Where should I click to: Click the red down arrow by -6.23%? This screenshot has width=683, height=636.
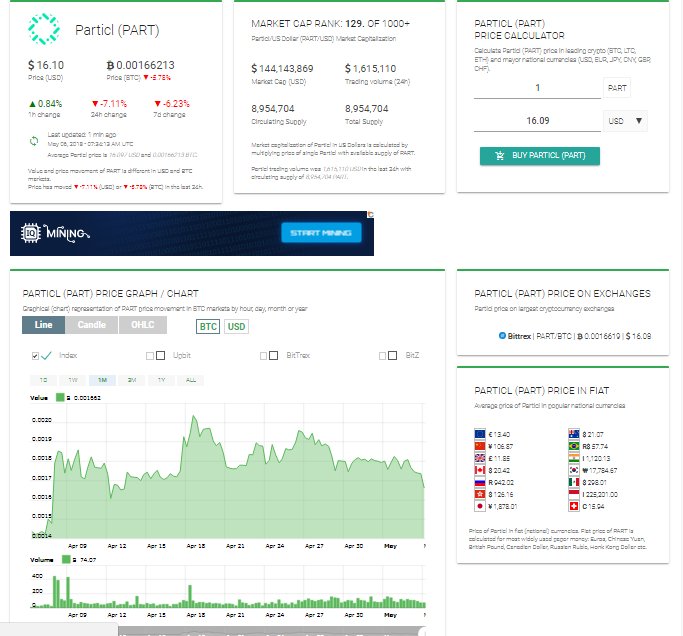[158, 104]
